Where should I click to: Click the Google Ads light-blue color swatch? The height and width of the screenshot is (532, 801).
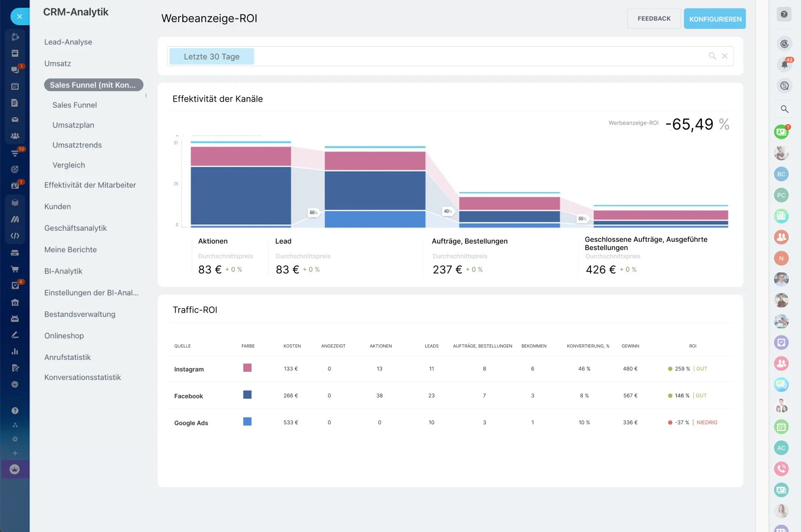(x=247, y=422)
